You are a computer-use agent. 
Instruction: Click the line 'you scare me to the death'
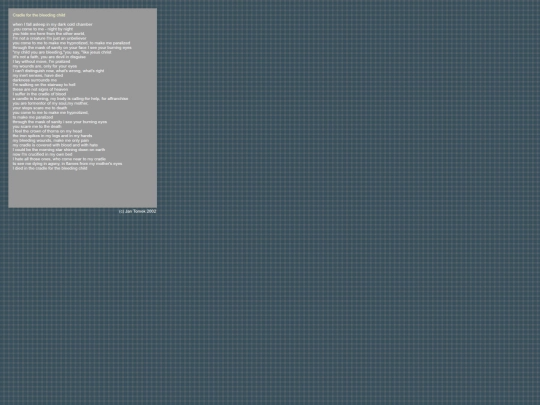click(x=37, y=127)
